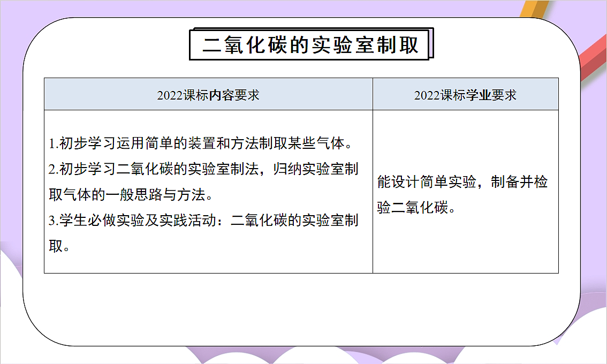The height and width of the screenshot is (364, 607).
Task: Click the 2022课标内容要求 header cell
Action: (x=208, y=94)
